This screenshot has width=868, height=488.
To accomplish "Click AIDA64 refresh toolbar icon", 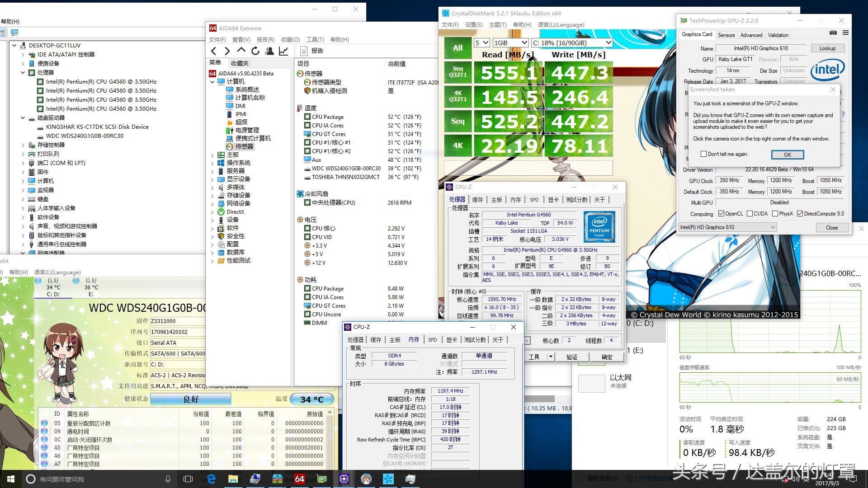I will point(255,51).
